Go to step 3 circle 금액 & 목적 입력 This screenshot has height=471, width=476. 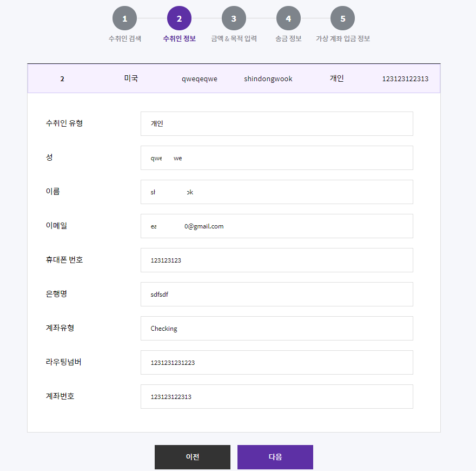click(x=234, y=18)
